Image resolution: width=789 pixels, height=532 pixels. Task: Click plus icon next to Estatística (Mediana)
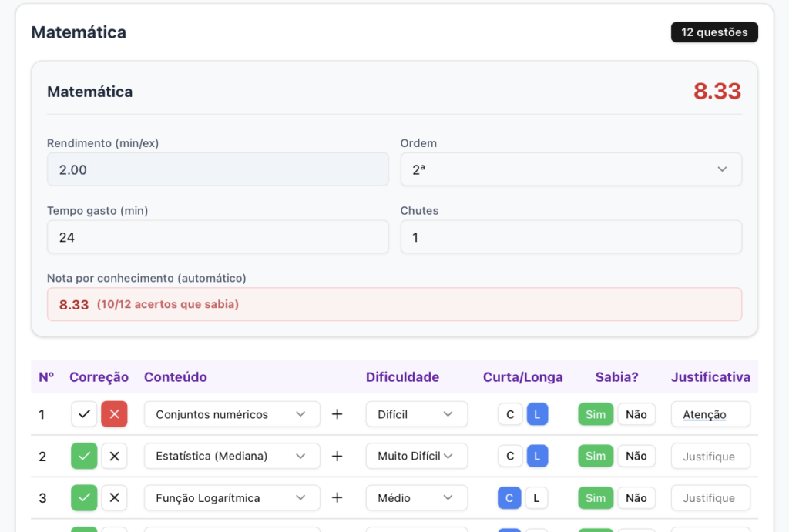[337, 456]
